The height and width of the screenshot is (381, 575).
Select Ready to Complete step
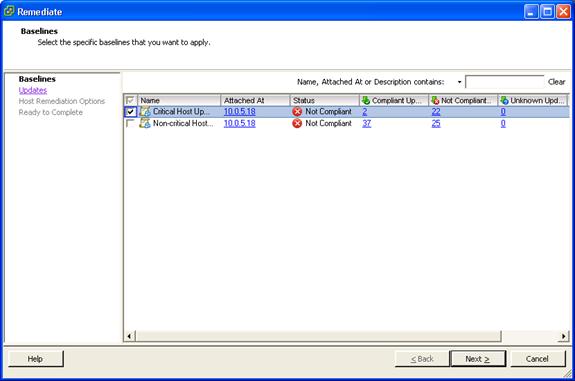click(51, 112)
